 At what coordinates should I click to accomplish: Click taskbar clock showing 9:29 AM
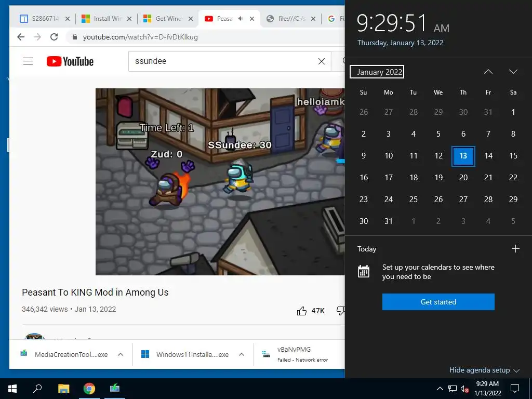pos(487,389)
